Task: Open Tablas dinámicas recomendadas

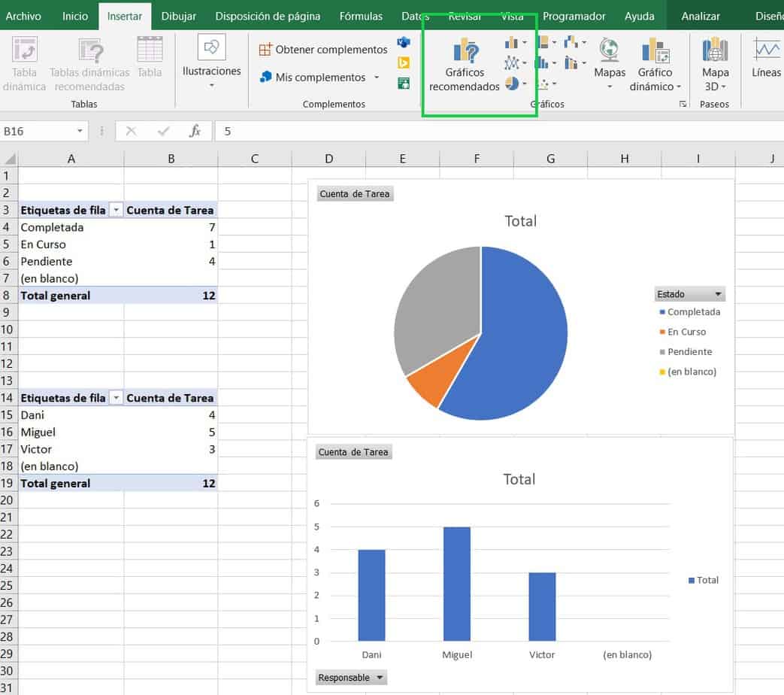Action: pos(90,64)
